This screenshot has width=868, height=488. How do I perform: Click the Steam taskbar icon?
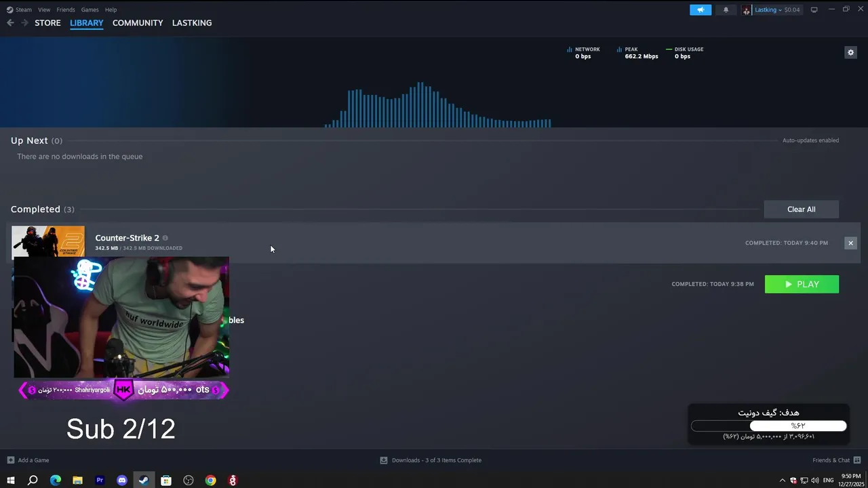[144, 481]
